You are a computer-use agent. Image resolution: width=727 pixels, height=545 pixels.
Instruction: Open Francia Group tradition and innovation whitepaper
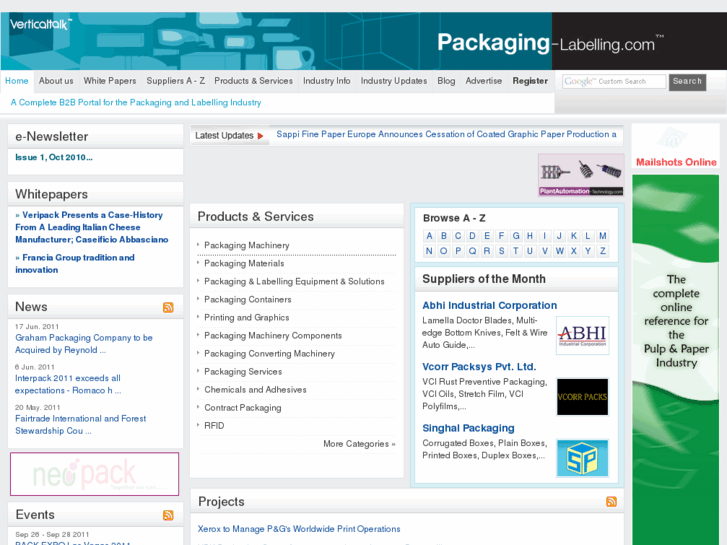pos(75,263)
